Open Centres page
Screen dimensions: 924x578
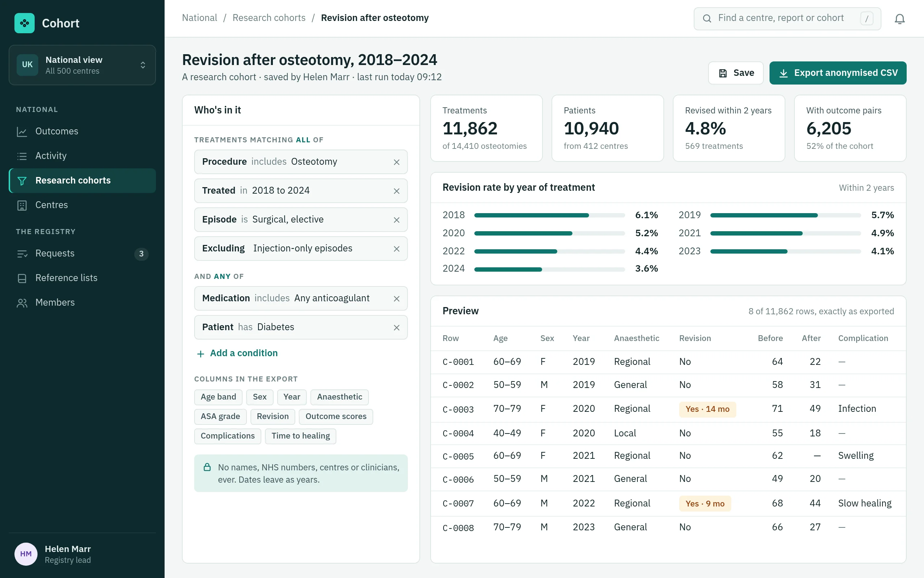tap(82, 205)
